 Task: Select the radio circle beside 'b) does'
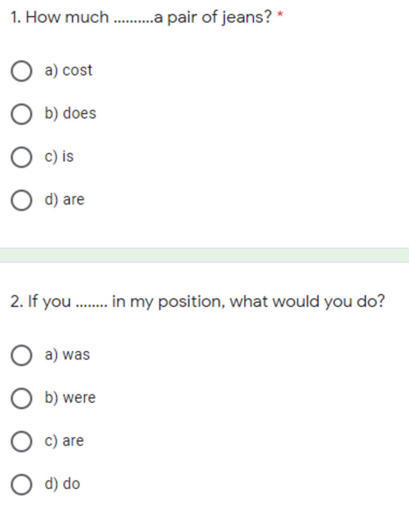click(x=21, y=114)
